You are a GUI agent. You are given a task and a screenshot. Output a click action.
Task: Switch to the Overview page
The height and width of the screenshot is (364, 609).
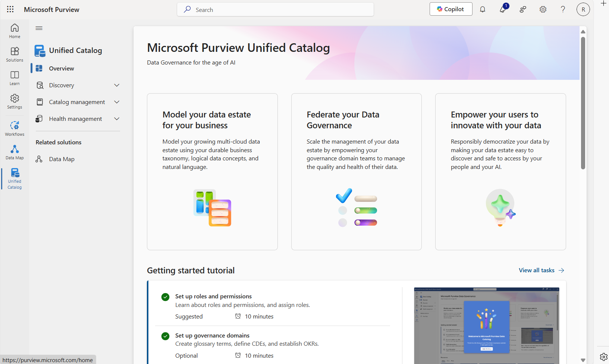point(62,68)
